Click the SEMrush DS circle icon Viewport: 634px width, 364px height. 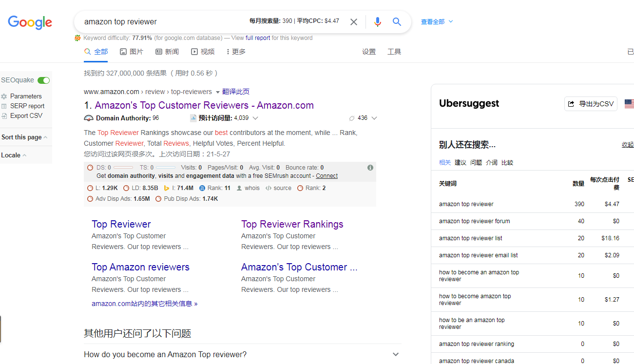pyautogui.click(x=90, y=168)
